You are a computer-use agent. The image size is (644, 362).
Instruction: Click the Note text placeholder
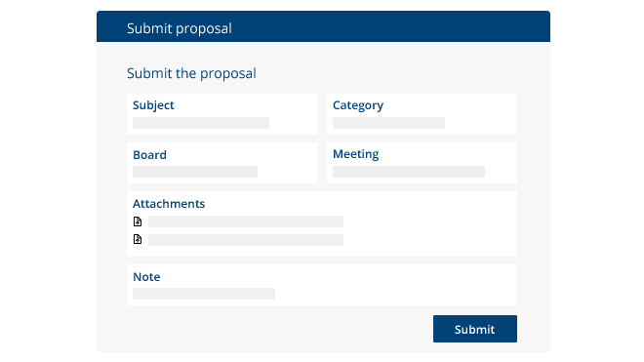204,294
